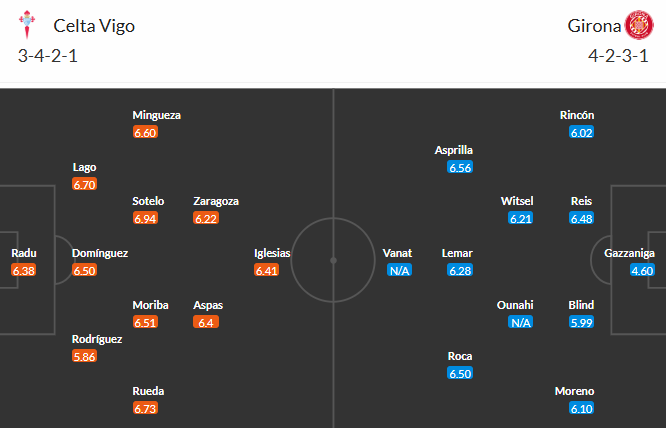Open Asprilla's player name
This screenshot has height=428, width=666.
click(454, 150)
